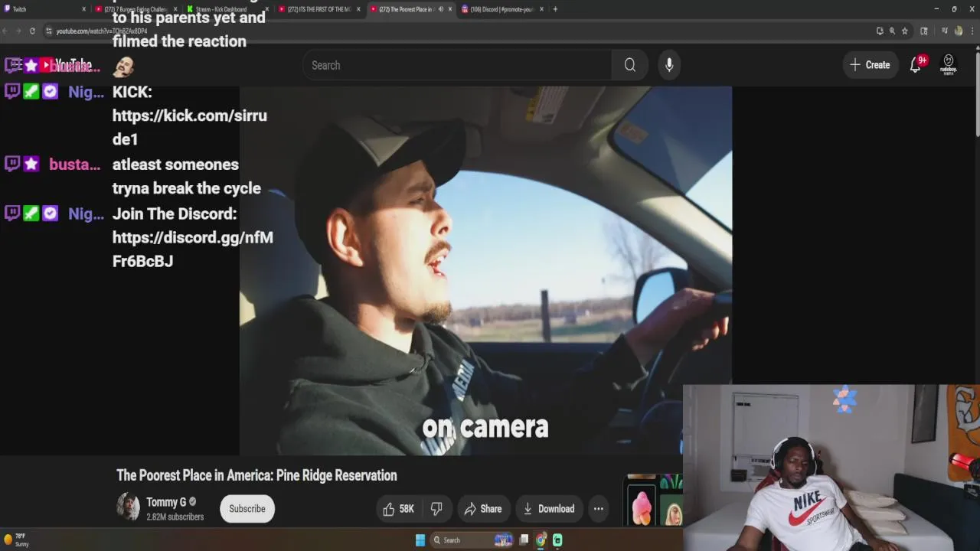The height and width of the screenshot is (551, 980).
Task: Click the video title text Pine Ridge Reservation
Action: [336, 475]
